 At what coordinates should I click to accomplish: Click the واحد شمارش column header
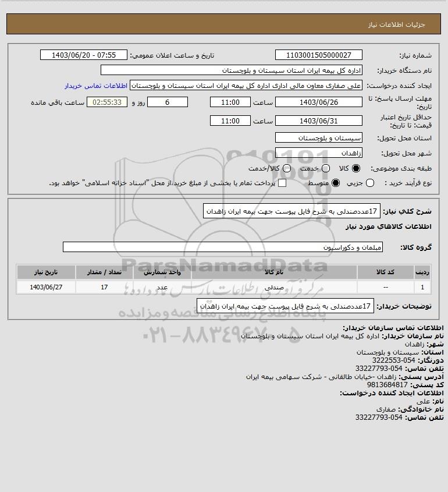(x=162, y=272)
